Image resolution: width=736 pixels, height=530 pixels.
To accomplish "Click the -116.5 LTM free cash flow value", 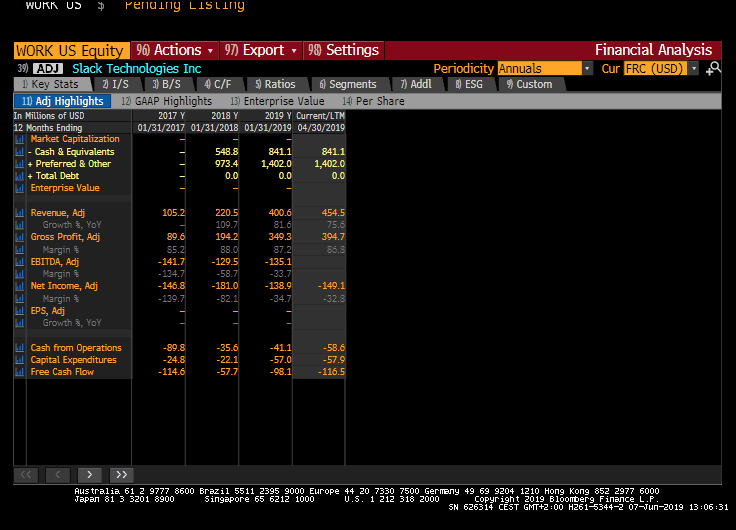I will (x=331, y=372).
